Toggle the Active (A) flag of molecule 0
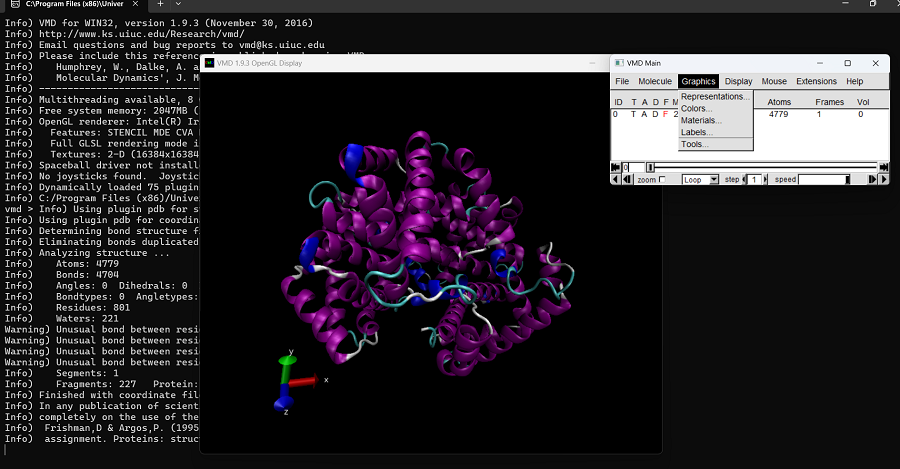 (644, 114)
